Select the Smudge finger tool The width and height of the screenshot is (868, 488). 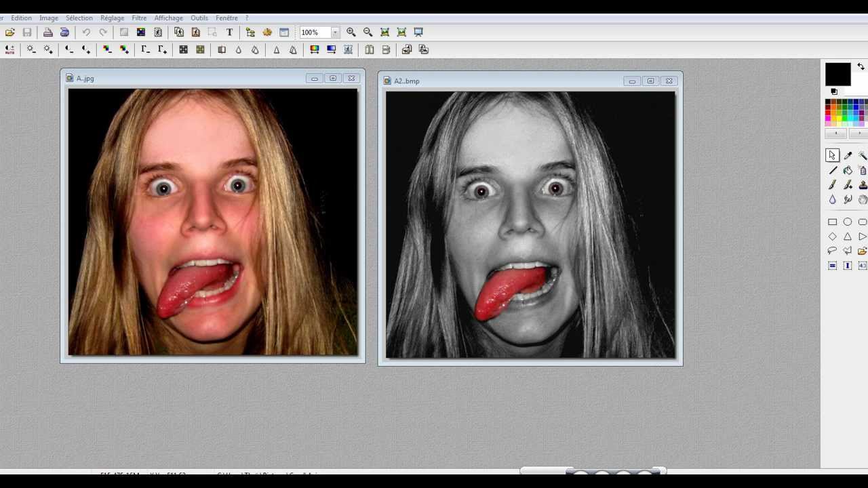[x=848, y=199]
